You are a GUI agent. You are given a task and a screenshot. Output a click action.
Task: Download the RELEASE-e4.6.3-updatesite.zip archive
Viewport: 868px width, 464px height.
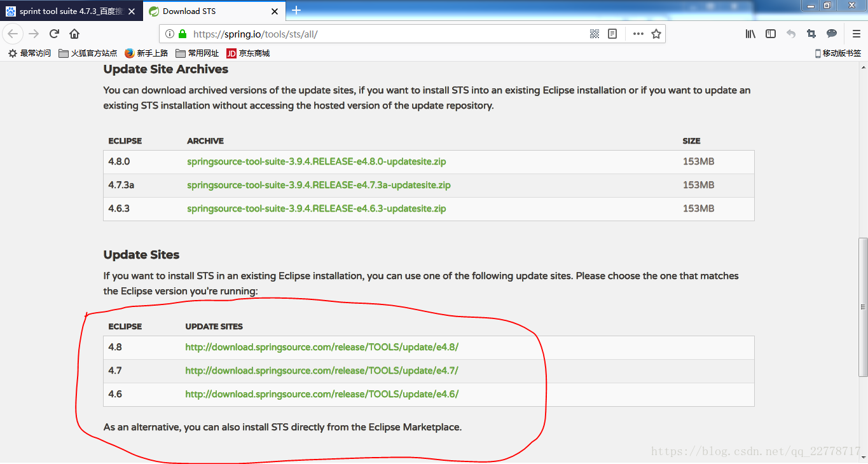pos(317,208)
